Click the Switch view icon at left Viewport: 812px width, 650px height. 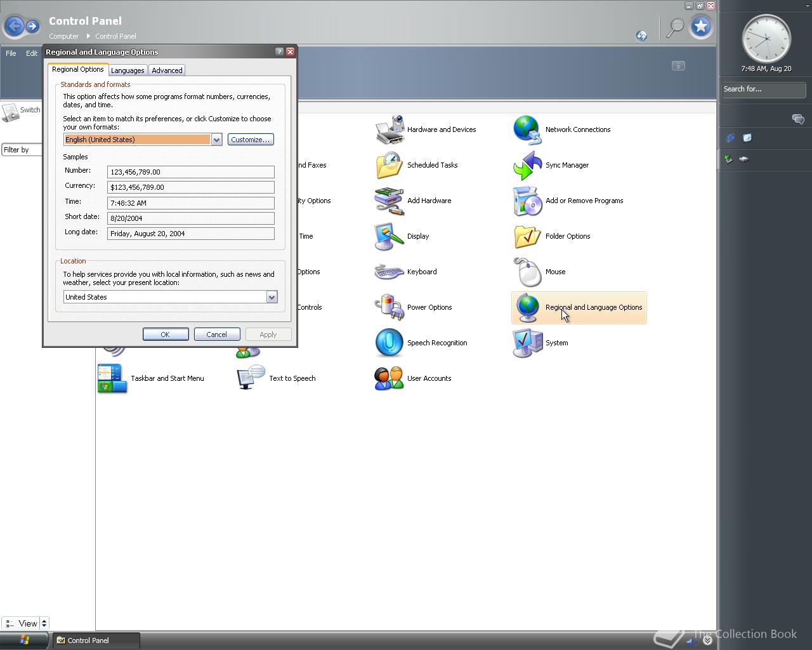10,112
